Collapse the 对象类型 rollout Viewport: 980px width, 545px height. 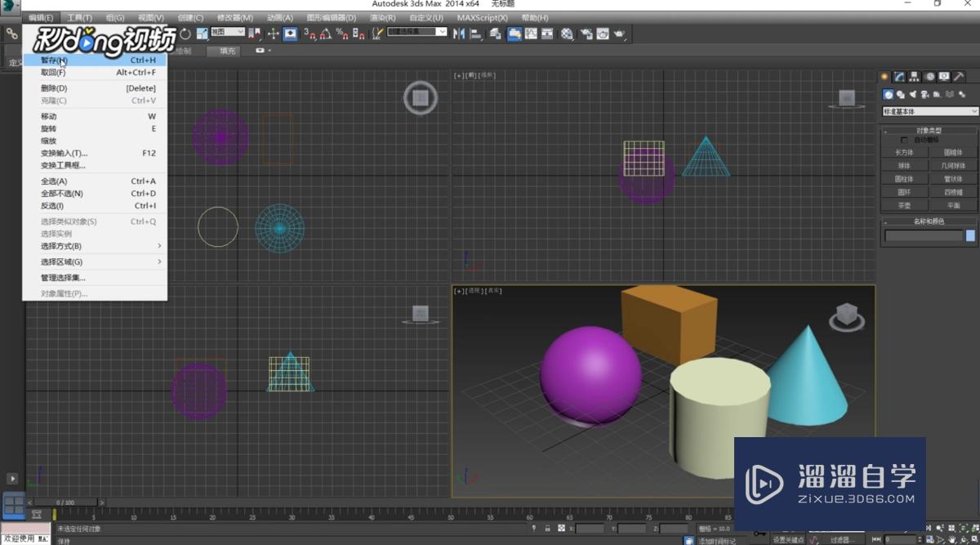click(x=929, y=131)
